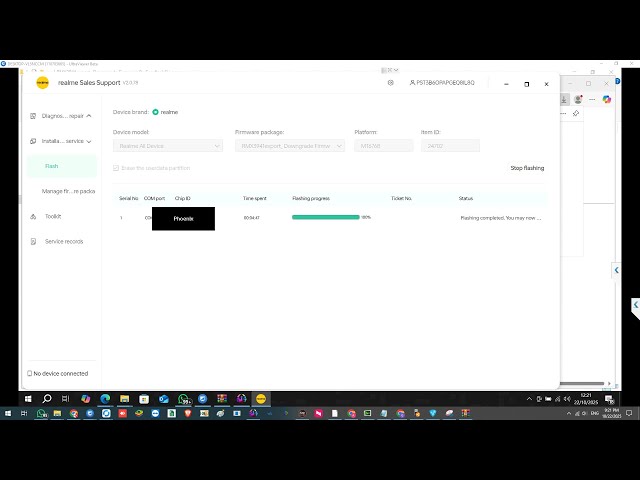Viewport: 640px width, 480px height.
Task: Click ENG language indicator on host taskbar
Action: [594, 413]
